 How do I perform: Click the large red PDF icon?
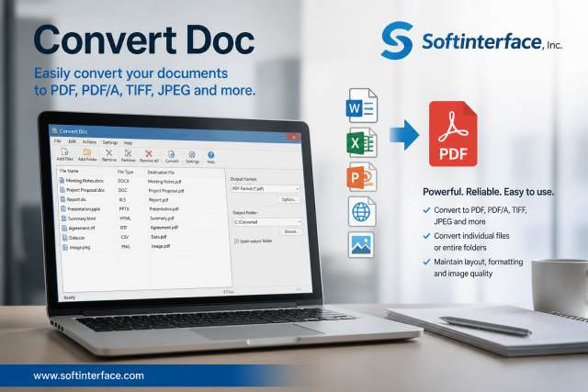[453, 134]
